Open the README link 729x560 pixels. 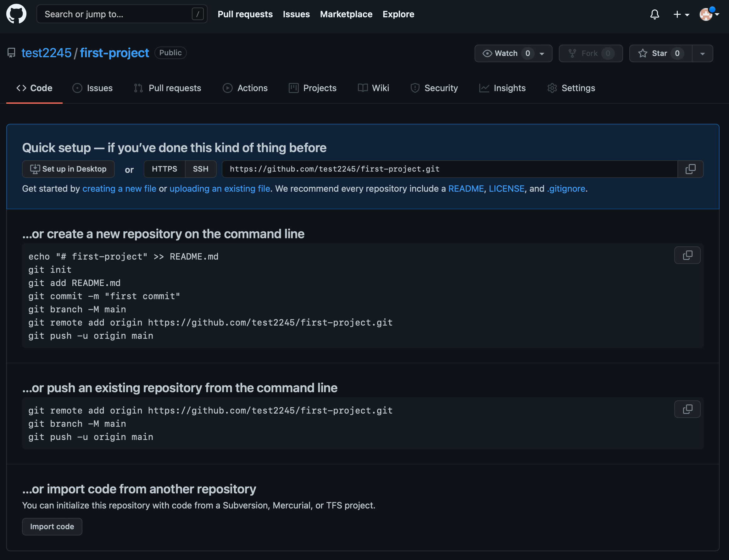pyautogui.click(x=466, y=189)
